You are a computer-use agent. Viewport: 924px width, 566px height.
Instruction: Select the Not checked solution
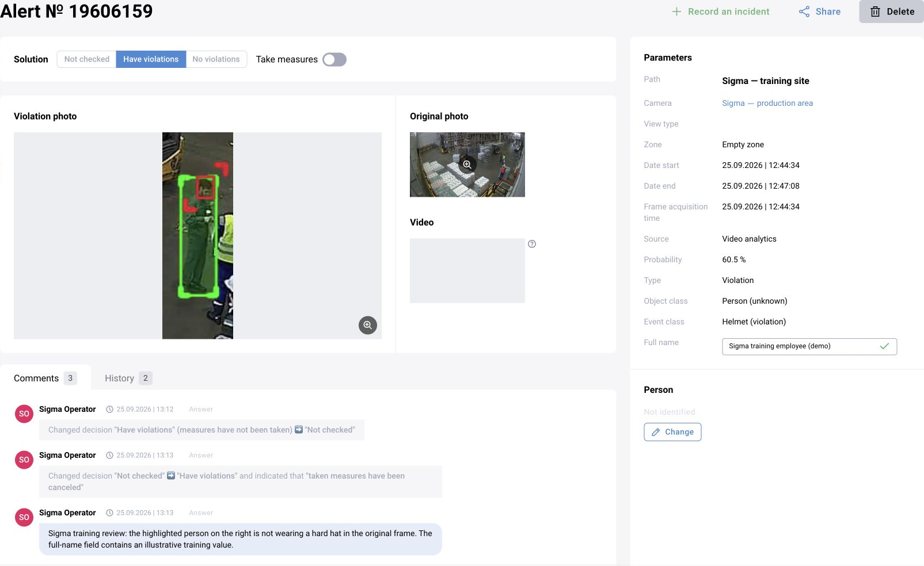pos(87,59)
